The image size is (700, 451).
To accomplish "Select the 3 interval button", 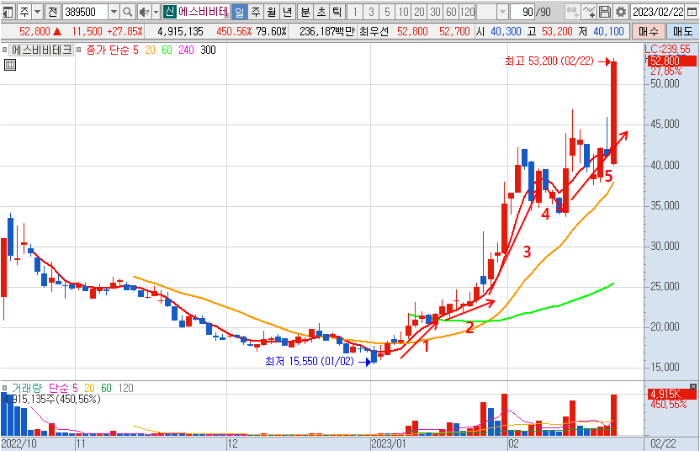I will (x=371, y=12).
